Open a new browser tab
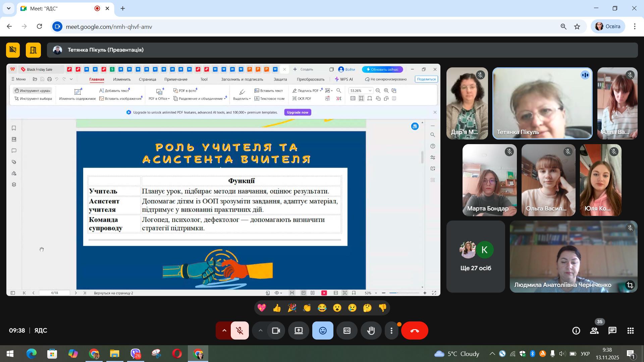Image resolution: width=644 pixels, height=362 pixels. [123, 8]
